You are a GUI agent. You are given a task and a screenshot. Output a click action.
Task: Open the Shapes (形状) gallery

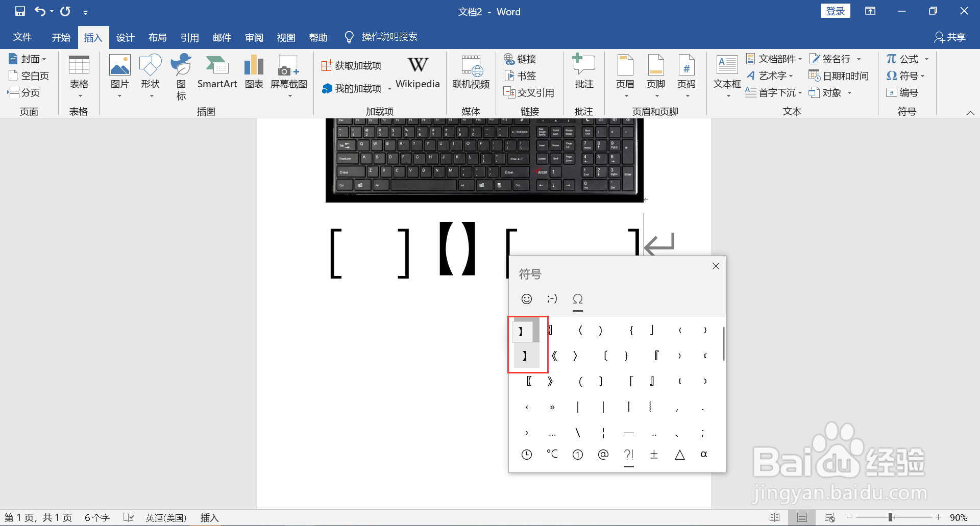click(x=151, y=77)
